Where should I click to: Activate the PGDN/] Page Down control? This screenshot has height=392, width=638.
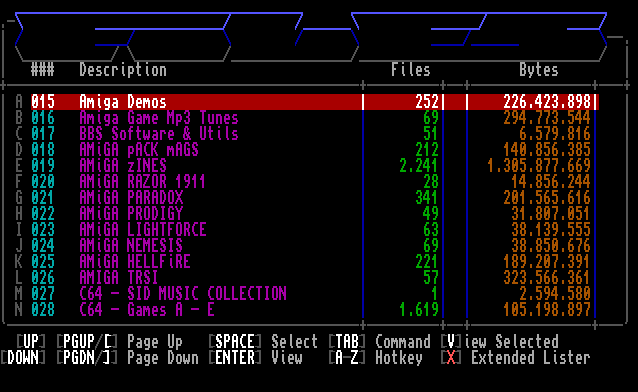click(128, 358)
